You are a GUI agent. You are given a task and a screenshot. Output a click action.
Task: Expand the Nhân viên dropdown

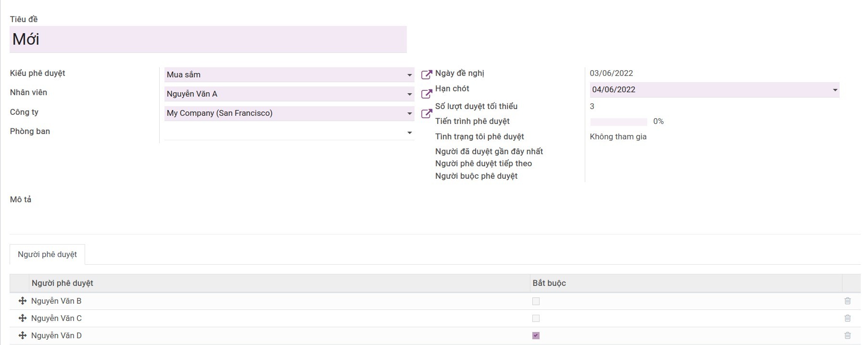409,94
